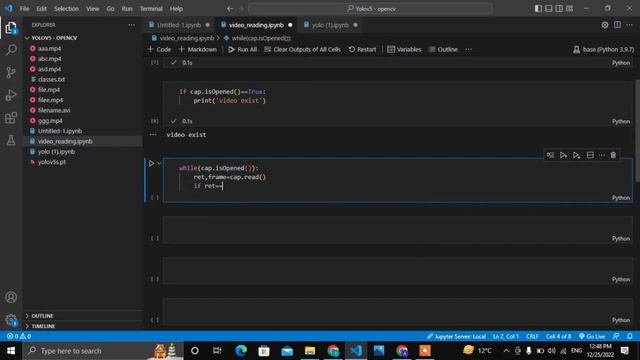Open yolov5s.pt in explorer

[51, 162]
